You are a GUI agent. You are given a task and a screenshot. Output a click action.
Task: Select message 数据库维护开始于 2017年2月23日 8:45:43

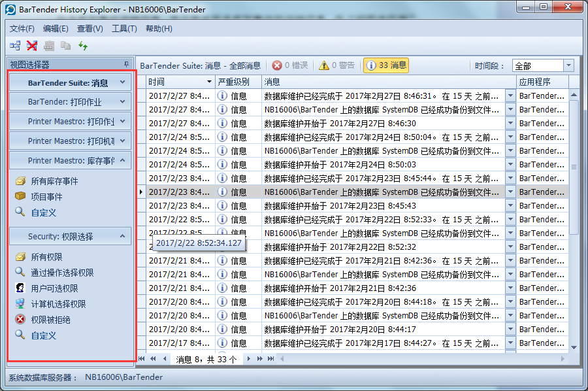340,205
